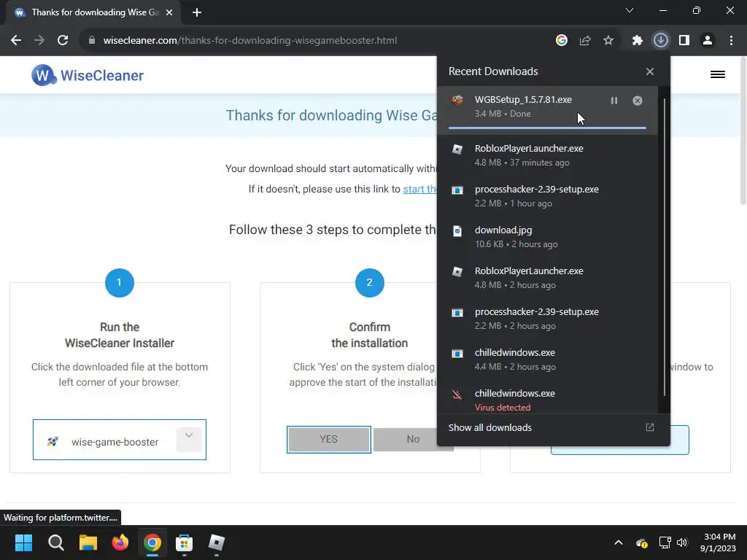This screenshot has height=560, width=747.
Task: Show hidden tray icons chevron
Action: (x=619, y=542)
